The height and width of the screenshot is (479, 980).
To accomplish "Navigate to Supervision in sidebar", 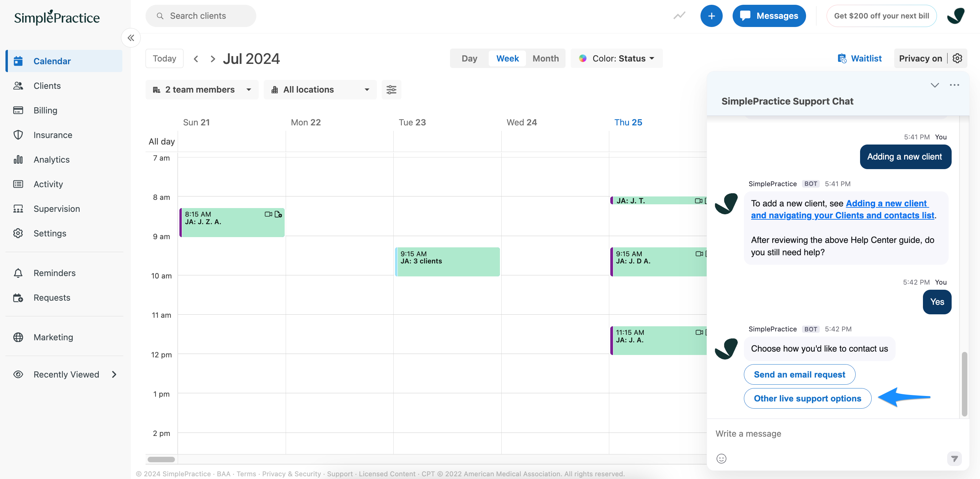I will (57, 208).
